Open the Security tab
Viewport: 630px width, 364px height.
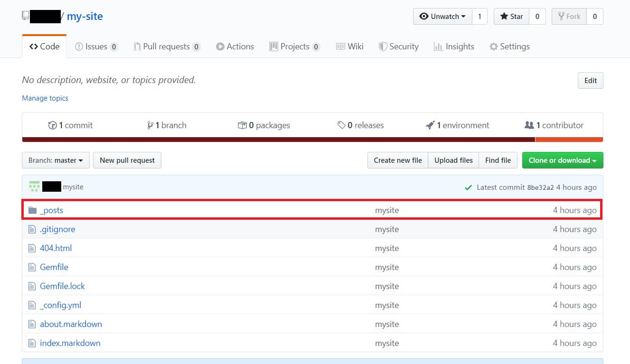[398, 47]
